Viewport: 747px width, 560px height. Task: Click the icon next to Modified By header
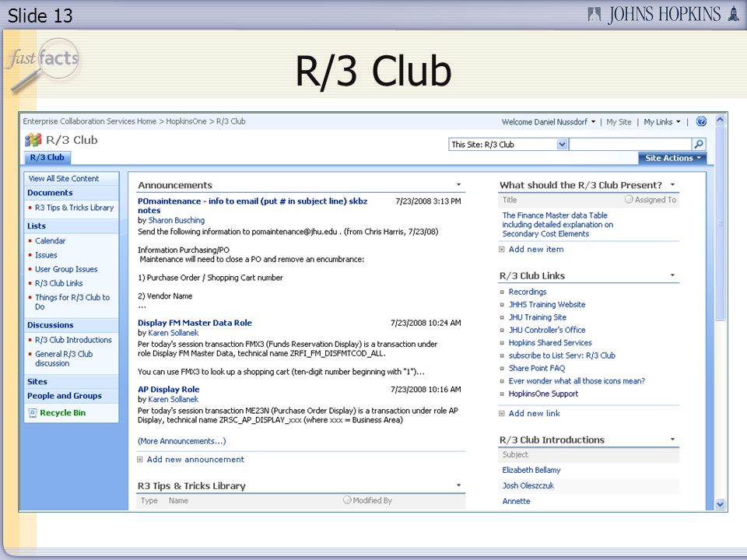click(347, 500)
